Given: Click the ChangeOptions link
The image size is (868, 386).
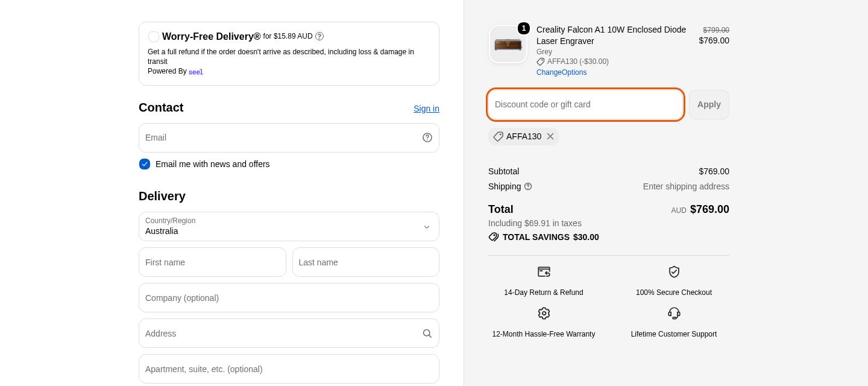Looking at the screenshot, I should click(561, 72).
